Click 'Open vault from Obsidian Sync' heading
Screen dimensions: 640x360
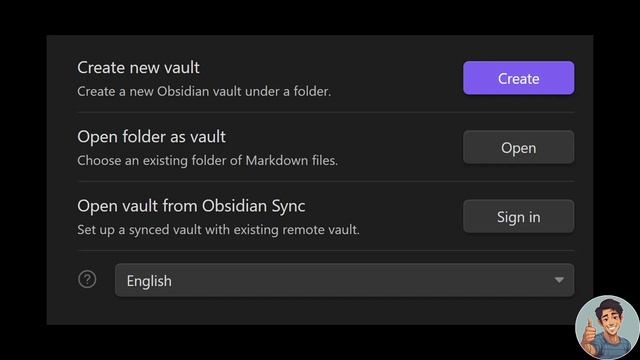[x=191, y=206]
